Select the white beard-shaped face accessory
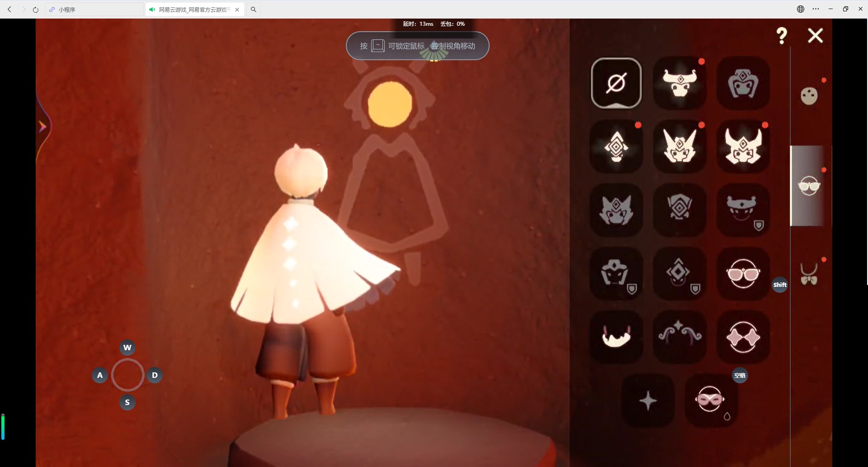The height and width of the screenshot is (467, 868). click(x=616, y=337)
